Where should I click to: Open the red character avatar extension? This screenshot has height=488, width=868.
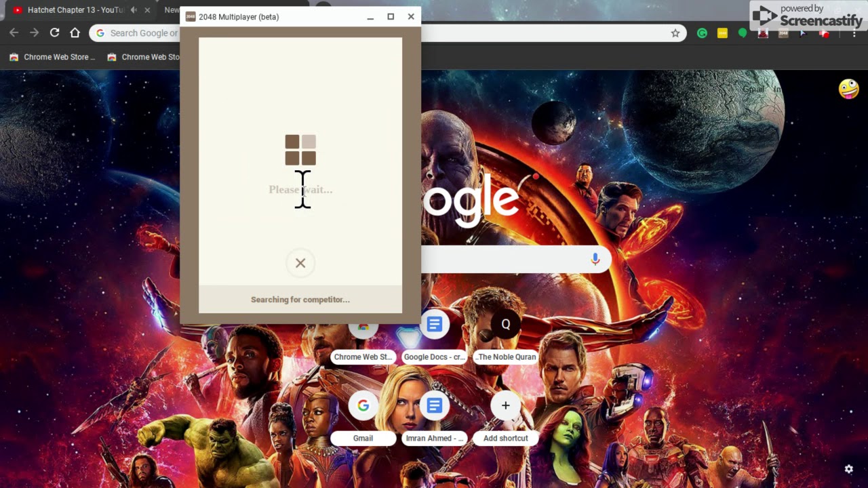point(763,33)
